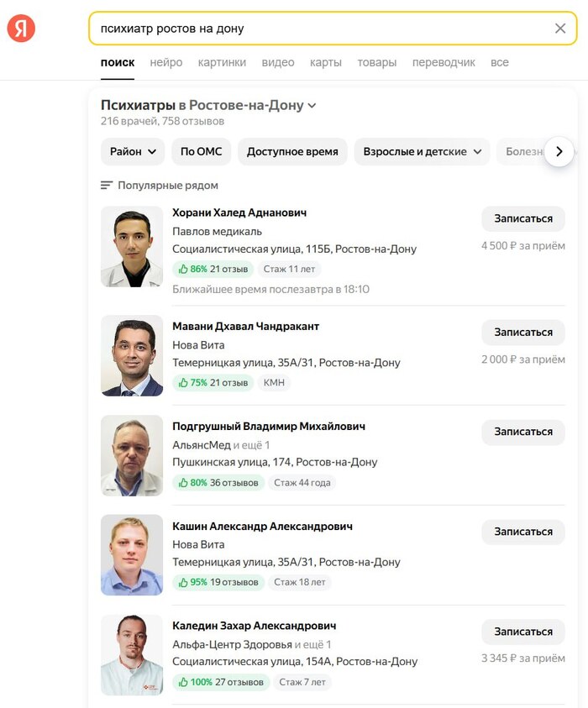Toggle the 'Доступное время' filter chip
This screenshot has height=708, width=588.
pyautogui.click(x=292, y=152)
